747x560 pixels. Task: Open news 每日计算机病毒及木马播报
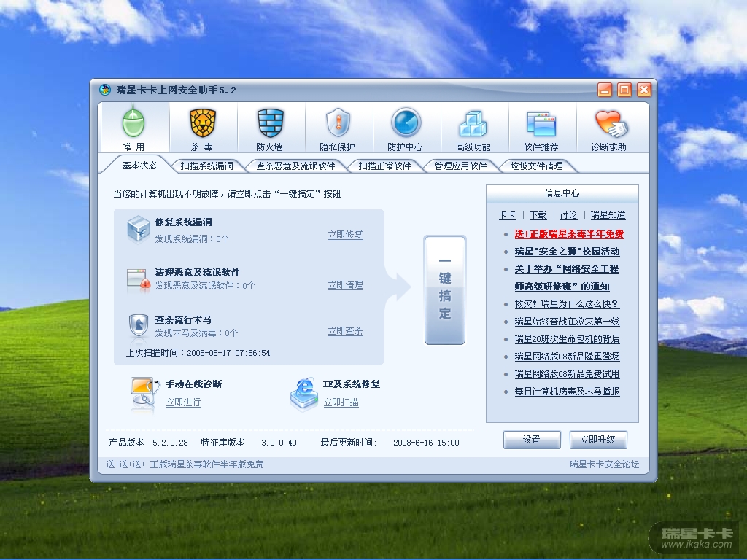[567, 392]
